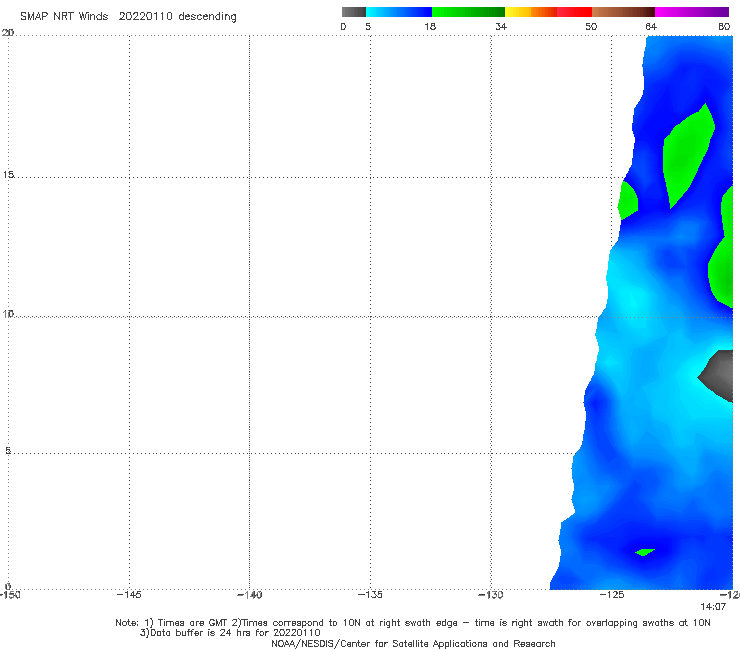Viewport: 740px width, 650px height.
Task: Click the longitude label '-125'
Action: (x=612, y=595)
